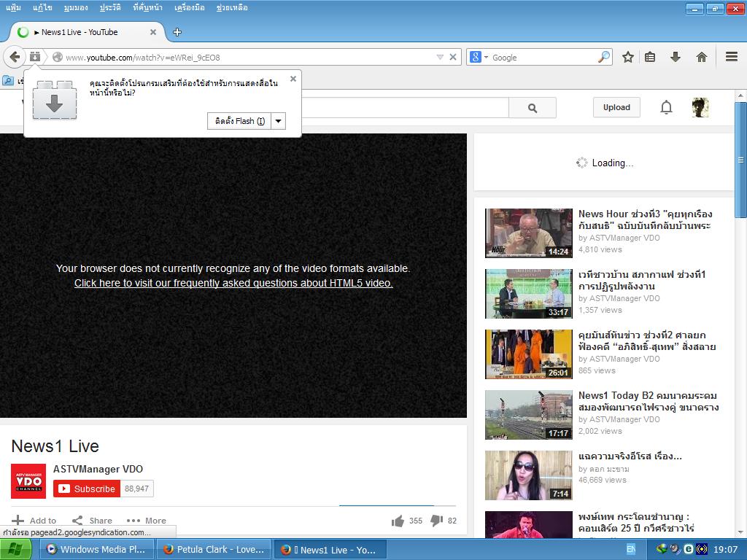
Task: Open the แฉความจริงอีโรส video title
Action: coord(630,456)
